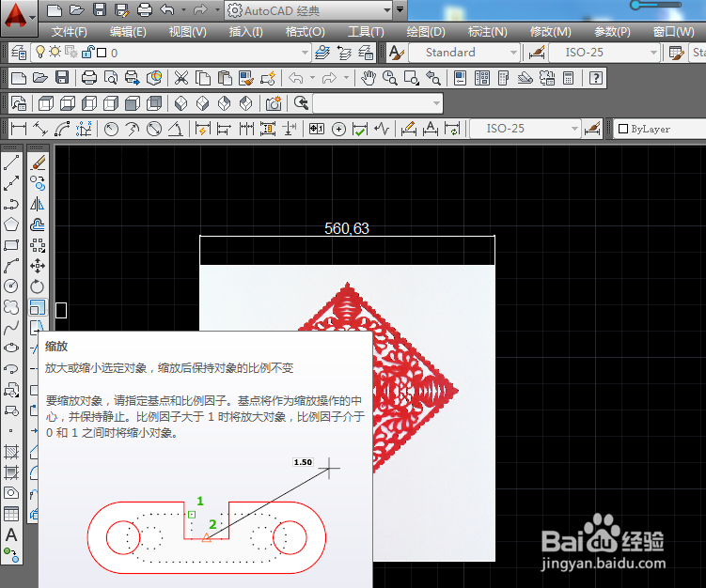
Task: Click the Redo arrow in quick access bar
Action: tap(201, 9)
